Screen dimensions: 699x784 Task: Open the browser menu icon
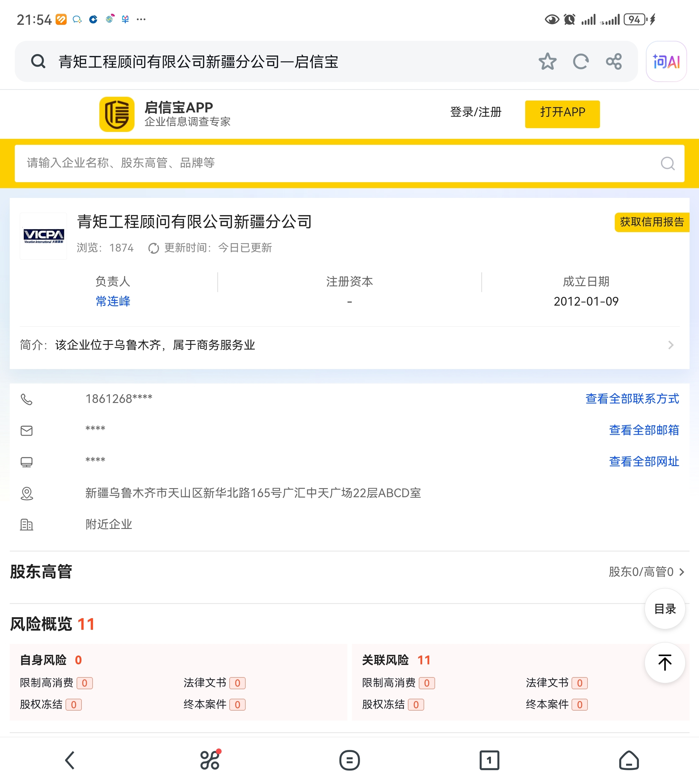click(x=349, y=760)
